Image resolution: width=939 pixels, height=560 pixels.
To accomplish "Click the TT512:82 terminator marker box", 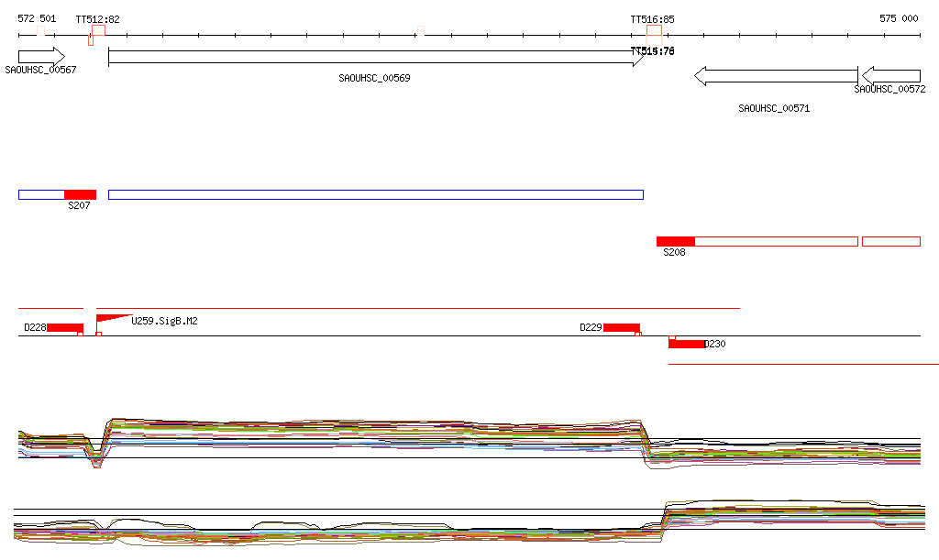I will (98, 30).
